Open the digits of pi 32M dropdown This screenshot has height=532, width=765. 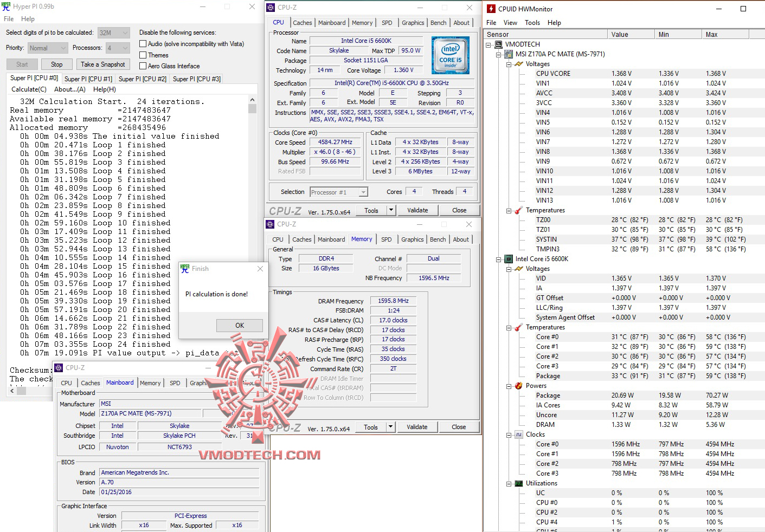tap(114, 33)
